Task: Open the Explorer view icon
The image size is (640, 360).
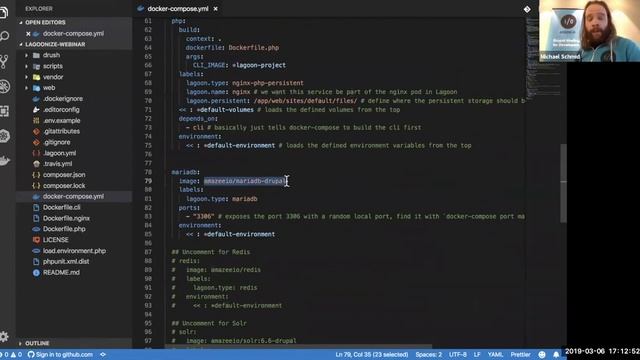Action: [4, 12]
